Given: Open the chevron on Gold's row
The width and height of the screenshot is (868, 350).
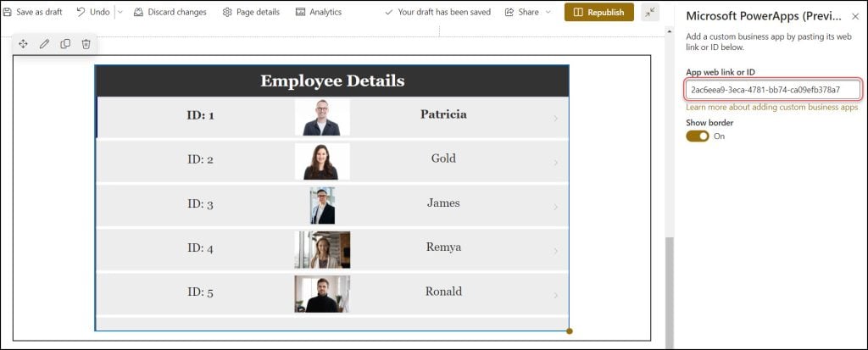Looking at the screenshot, I should (555, 163).
